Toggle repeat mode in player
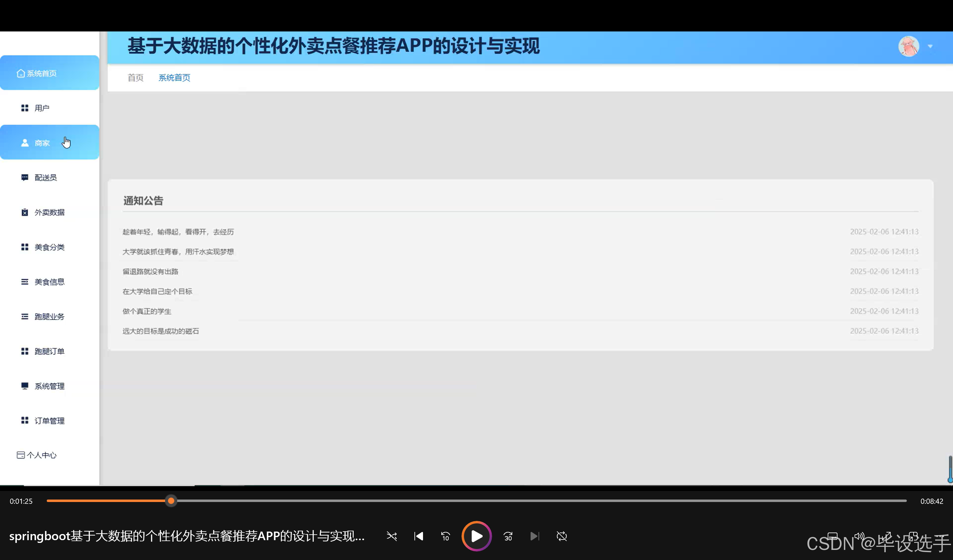Image resolution: width=953 pixels, height=560 pixels. tap(561, 536)
